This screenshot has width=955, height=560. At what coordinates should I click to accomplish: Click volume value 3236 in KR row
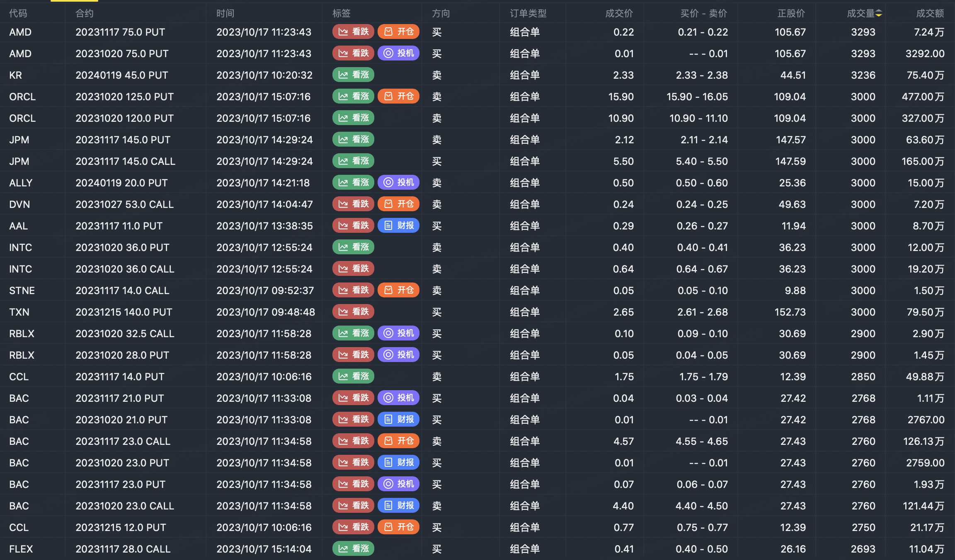point(863,75)
